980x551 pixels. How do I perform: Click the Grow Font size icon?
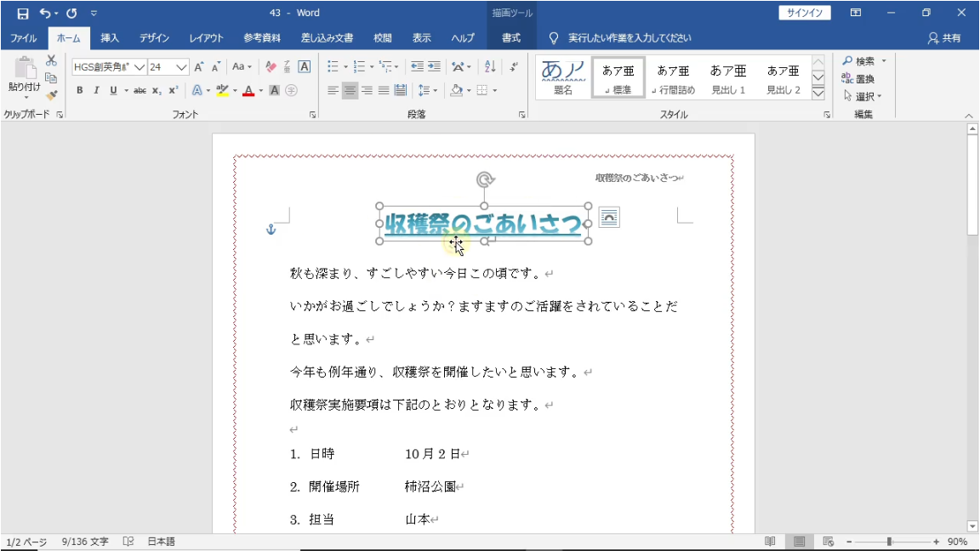pos(198,66)
